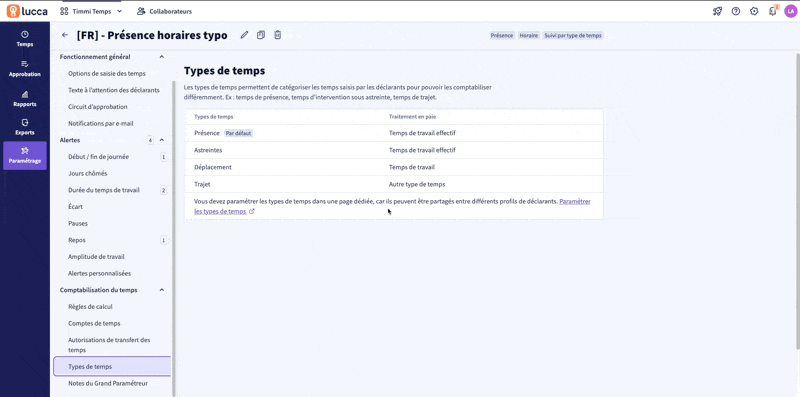The image size is (800, 397).
Task: Go back using the left arrow
Action: coord(65,35)
